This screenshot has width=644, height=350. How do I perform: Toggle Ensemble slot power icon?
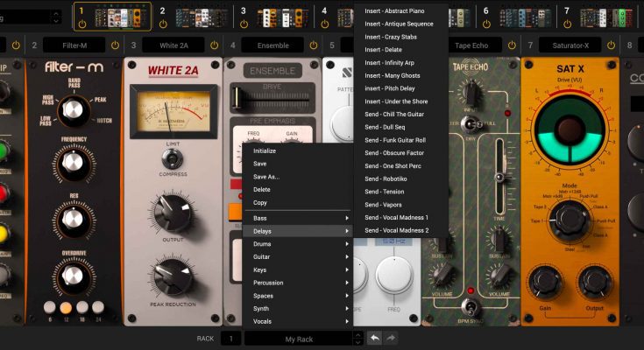point(314,45)
